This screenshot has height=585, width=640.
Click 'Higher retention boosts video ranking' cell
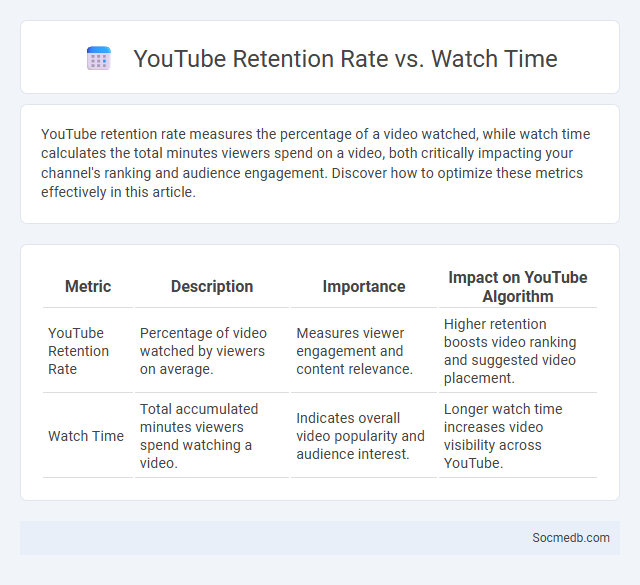[518, 351]
